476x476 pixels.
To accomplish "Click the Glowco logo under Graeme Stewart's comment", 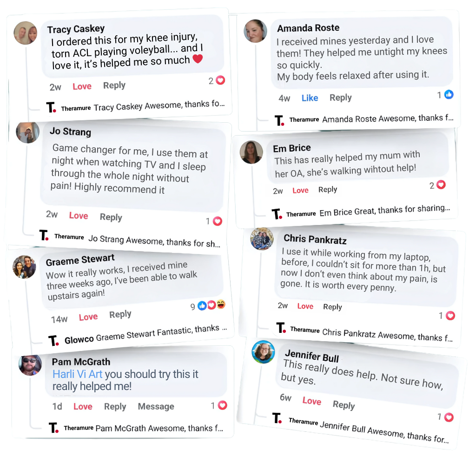I will click(x=53, y=341).
